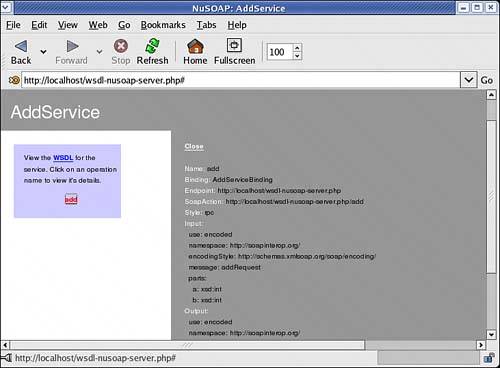Screen dimensions: 500x368
Task: Open the File menu
Action: (x=13, y=25)
